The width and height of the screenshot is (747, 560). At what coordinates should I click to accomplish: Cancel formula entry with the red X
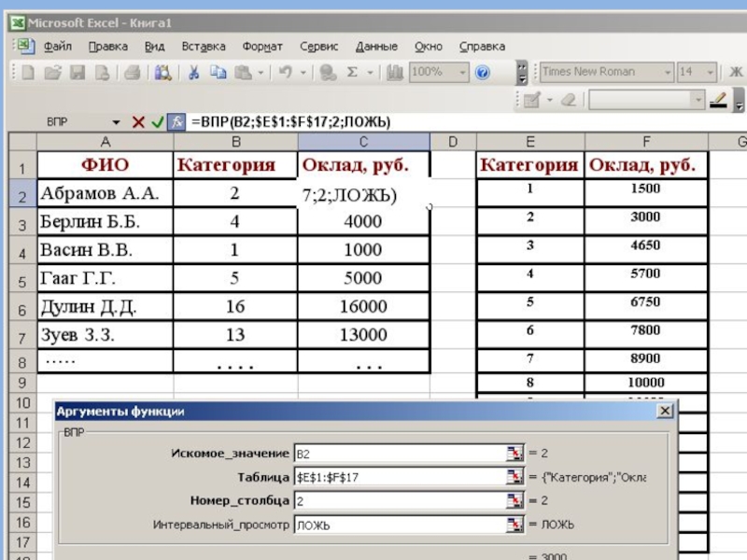click(x=138, y=122)
